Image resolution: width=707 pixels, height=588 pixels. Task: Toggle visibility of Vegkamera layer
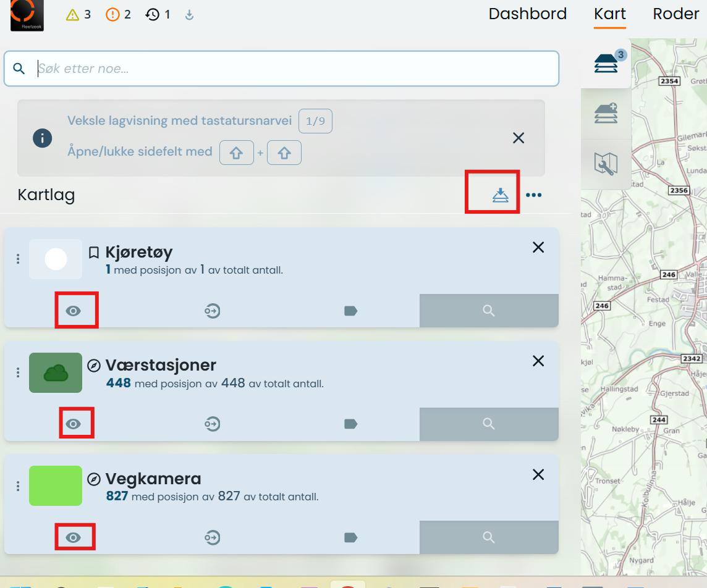click(x=73, y=537)
